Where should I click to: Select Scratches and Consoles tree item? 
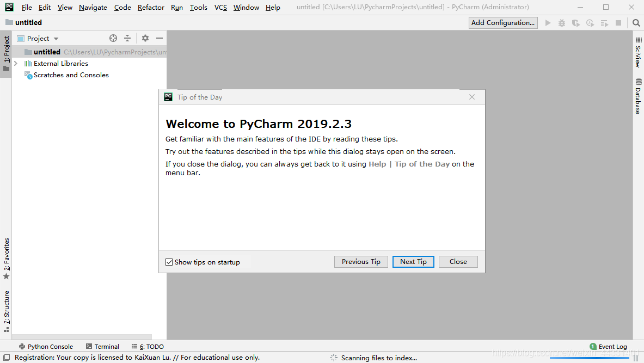89,75
